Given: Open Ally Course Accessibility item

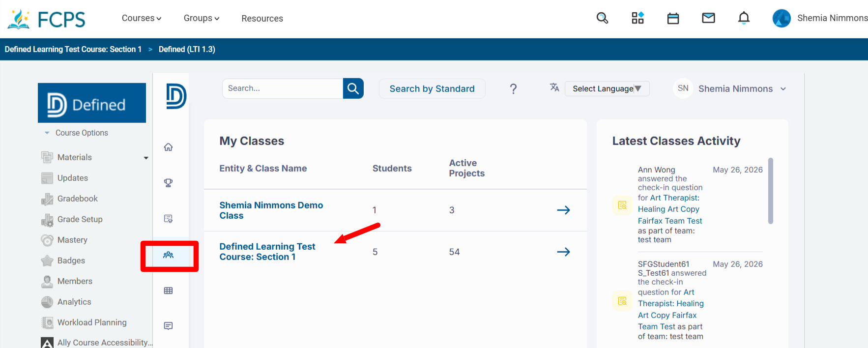Looking at the screenshot, I should click(x=105, y=342).
